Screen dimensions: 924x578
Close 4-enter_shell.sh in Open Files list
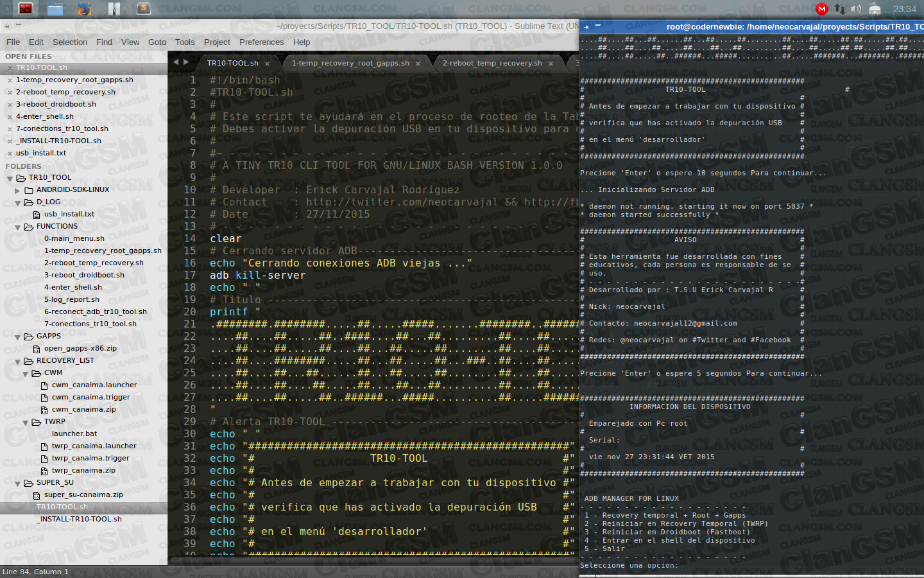click(x=10, y=117)
